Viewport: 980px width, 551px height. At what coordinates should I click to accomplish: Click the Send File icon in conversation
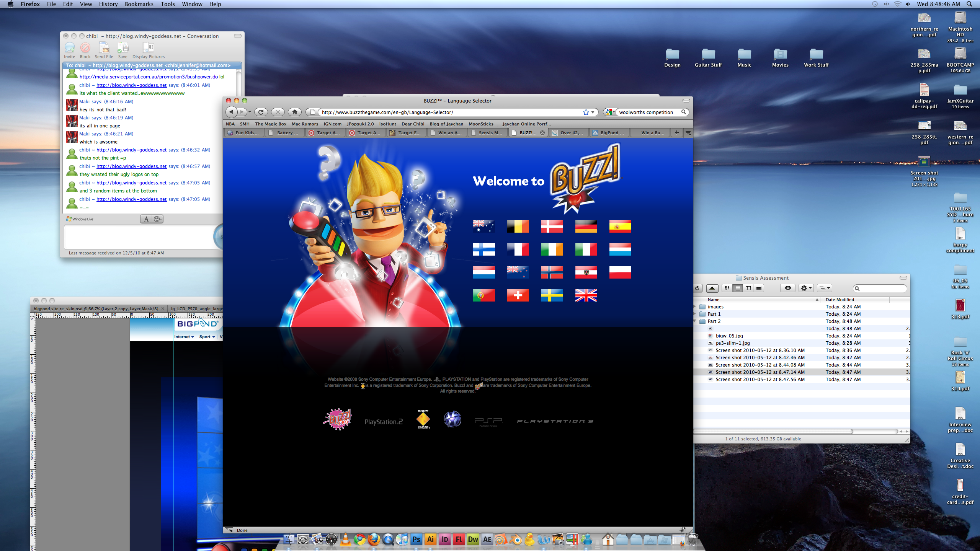(104, 48)
